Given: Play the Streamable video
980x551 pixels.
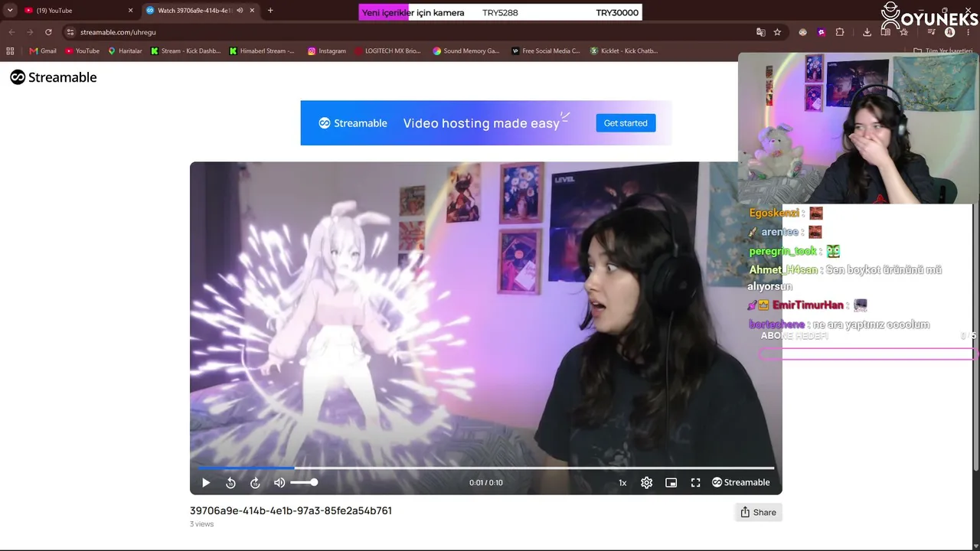Looking at the screenshot, I should coord(206,483).
